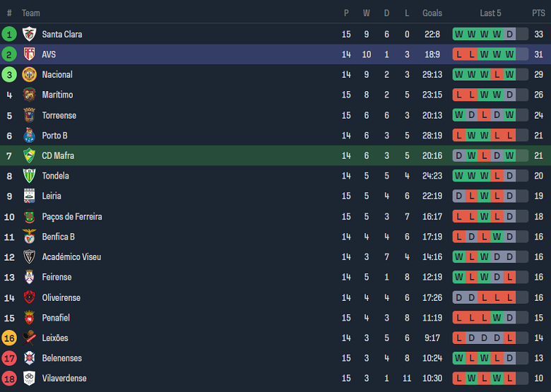Click the Last 5 column header
Image resolution: width=551 pixels, height=392 pixels.
pyautogui.click(x=490, y=13)
